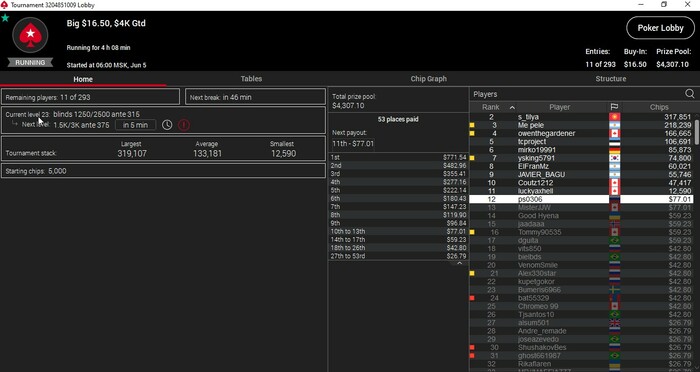
Task: Click the yellow marker beside Me pele
Action: tap(472, 125)
